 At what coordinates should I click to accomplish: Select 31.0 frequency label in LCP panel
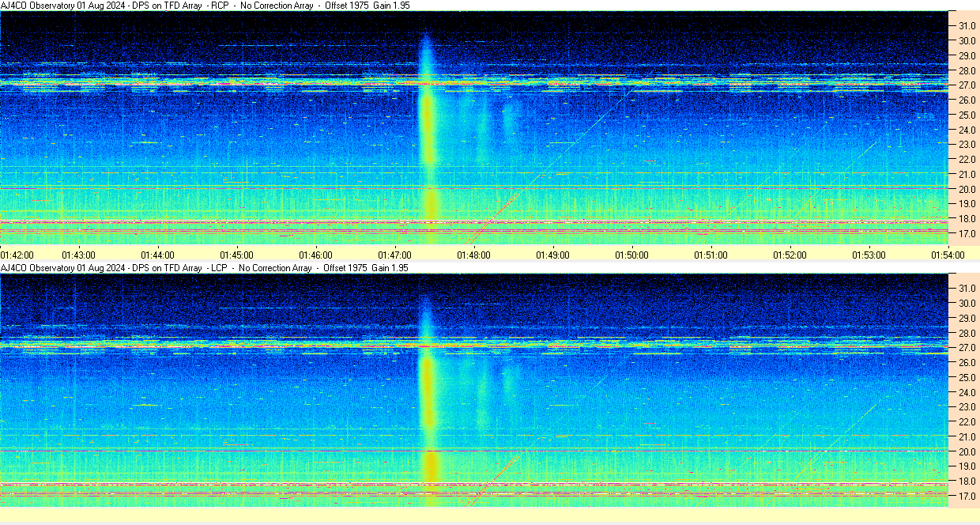[967, 288]
